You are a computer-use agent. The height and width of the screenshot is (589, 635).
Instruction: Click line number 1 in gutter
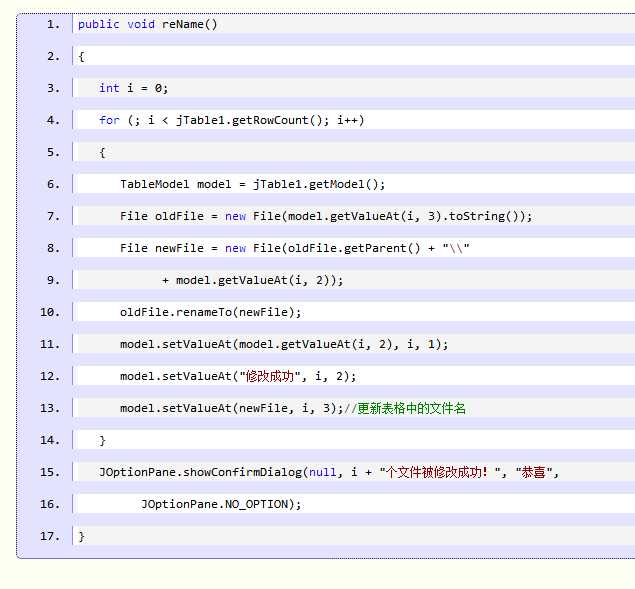53,24
